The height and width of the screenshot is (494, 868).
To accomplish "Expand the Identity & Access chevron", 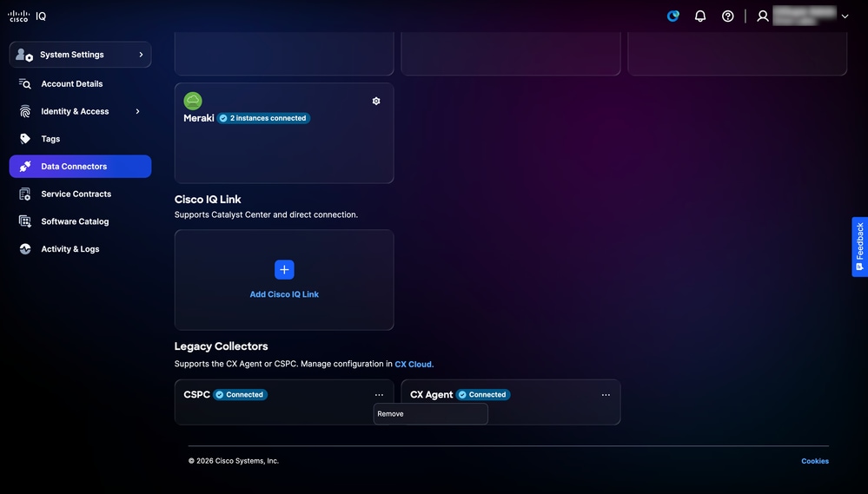I will [x=138, y=111].
